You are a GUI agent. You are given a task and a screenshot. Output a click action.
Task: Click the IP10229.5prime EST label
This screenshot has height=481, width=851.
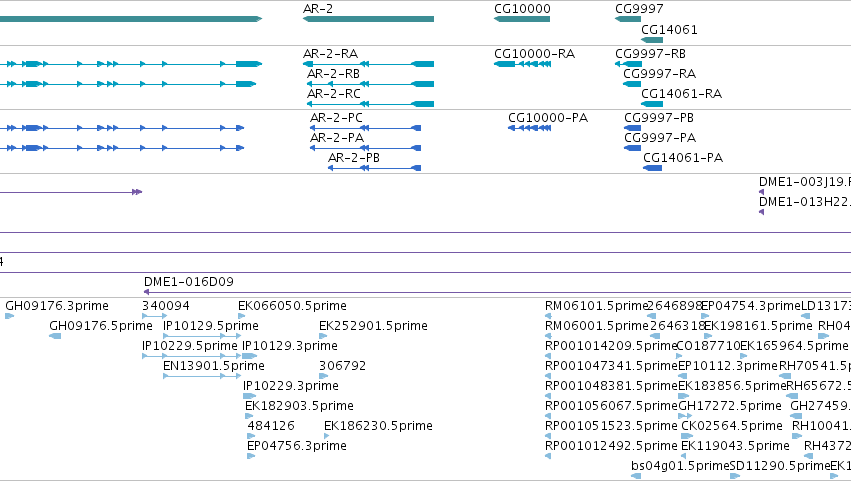click(189, 346)
